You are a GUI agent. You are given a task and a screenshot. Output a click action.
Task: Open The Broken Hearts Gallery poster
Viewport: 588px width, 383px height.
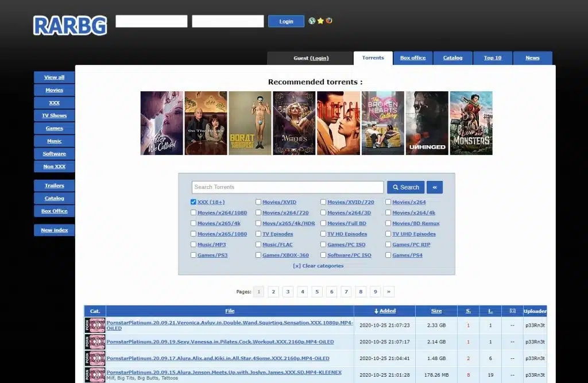(383, 123)
